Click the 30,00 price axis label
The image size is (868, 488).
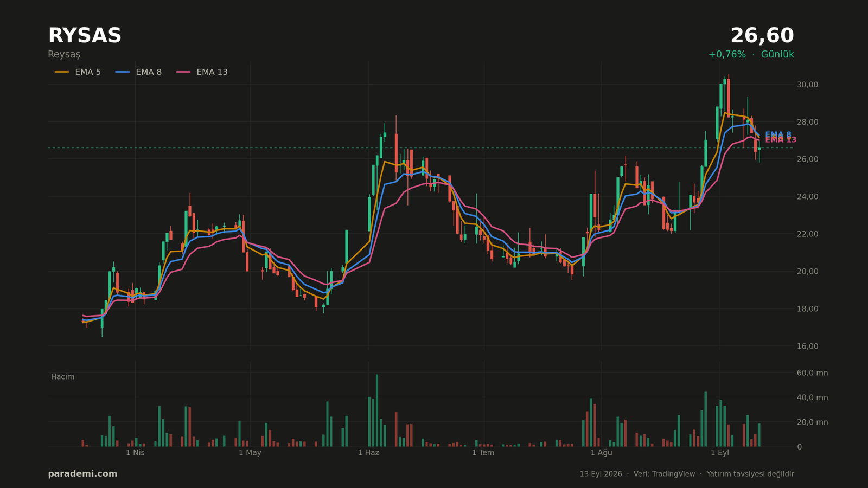coord(807,85)
